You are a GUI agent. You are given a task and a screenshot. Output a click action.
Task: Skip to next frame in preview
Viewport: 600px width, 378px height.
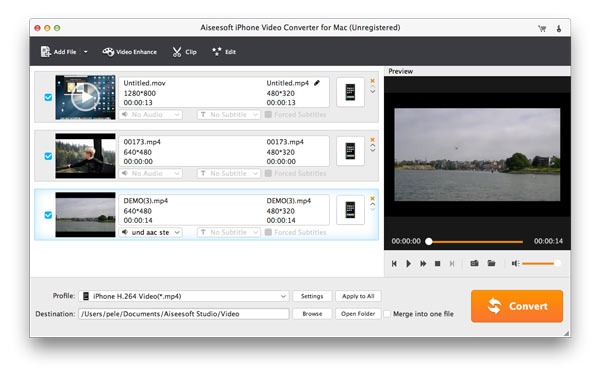452,264
